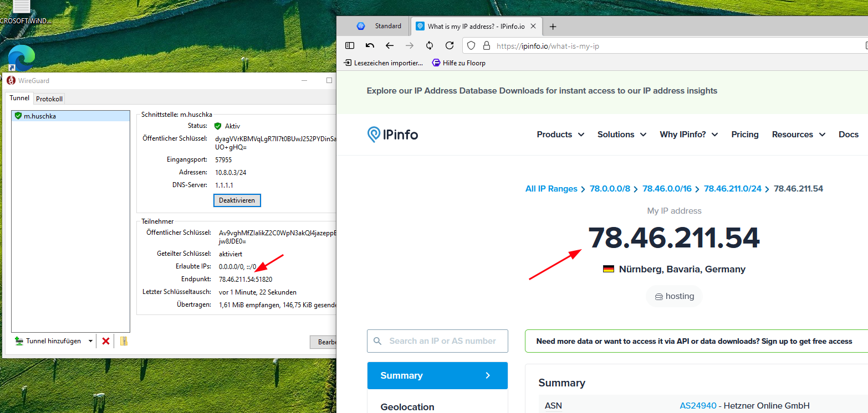Open the 78.46.211.0/24 IP range link
Image resolution: width=868 pixels, height=413 pixels.
click(732, 189)
